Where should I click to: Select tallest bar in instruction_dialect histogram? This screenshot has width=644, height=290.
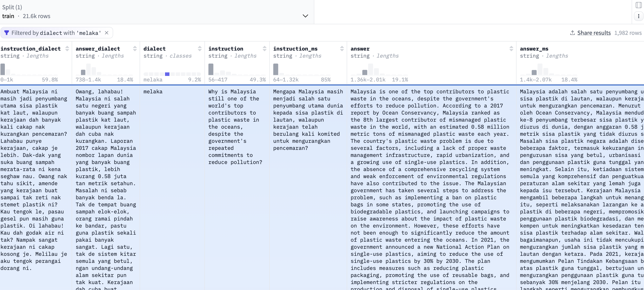(x=3, y=69)
